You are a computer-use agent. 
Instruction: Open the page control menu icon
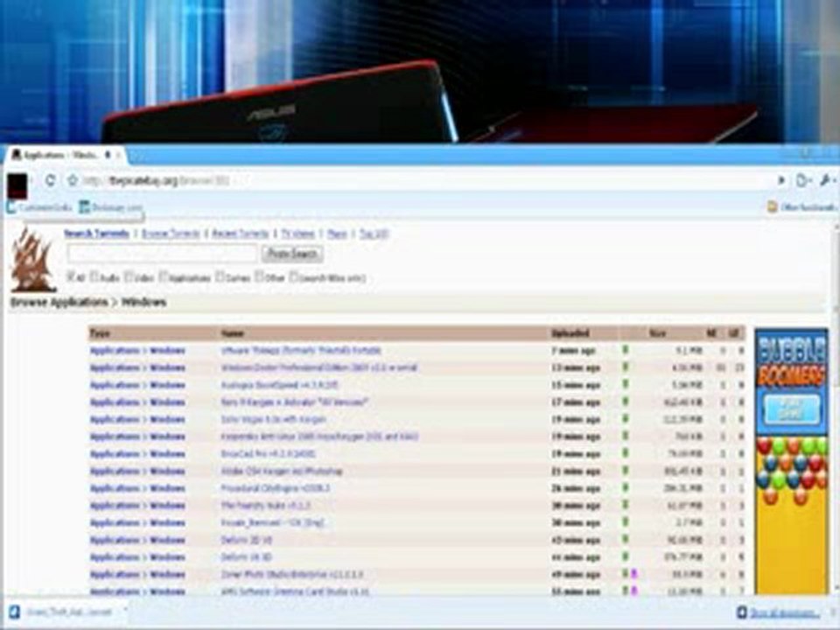click(x=803, y=180)
